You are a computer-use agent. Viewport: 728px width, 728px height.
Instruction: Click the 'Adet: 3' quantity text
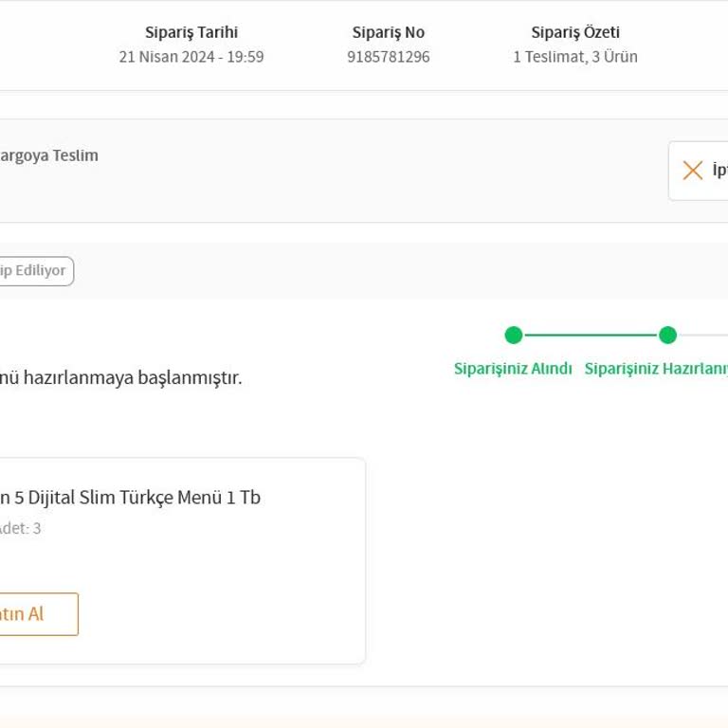(21, 528)
